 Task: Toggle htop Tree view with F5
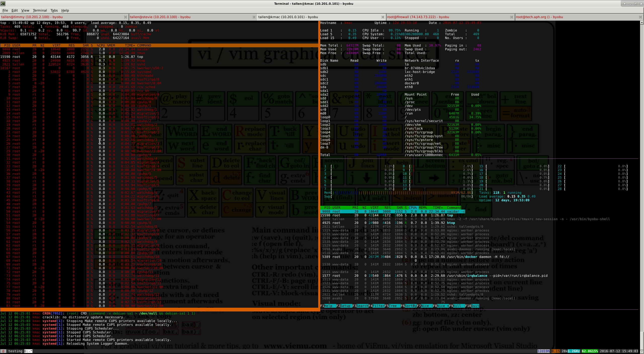[392, 306]
